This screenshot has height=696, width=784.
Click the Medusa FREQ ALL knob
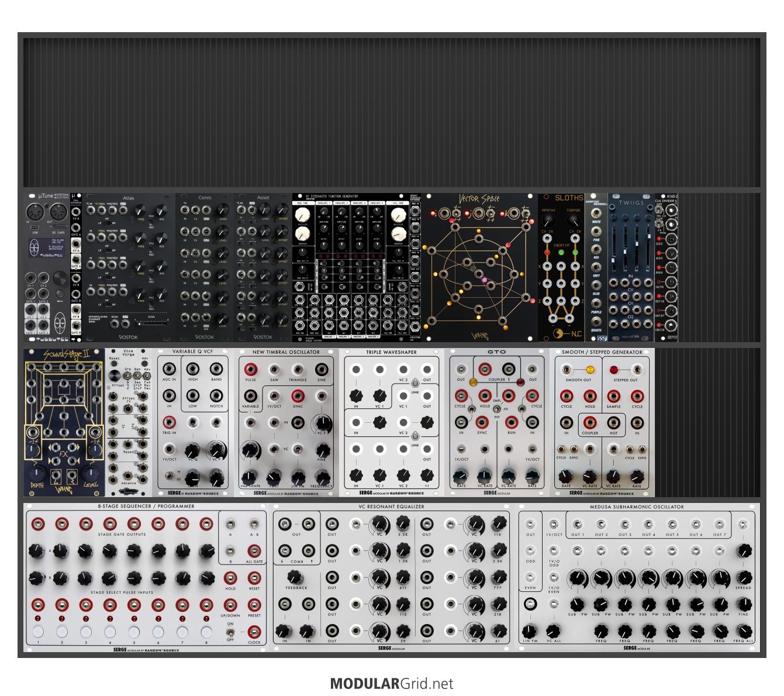tap(744, 631)
